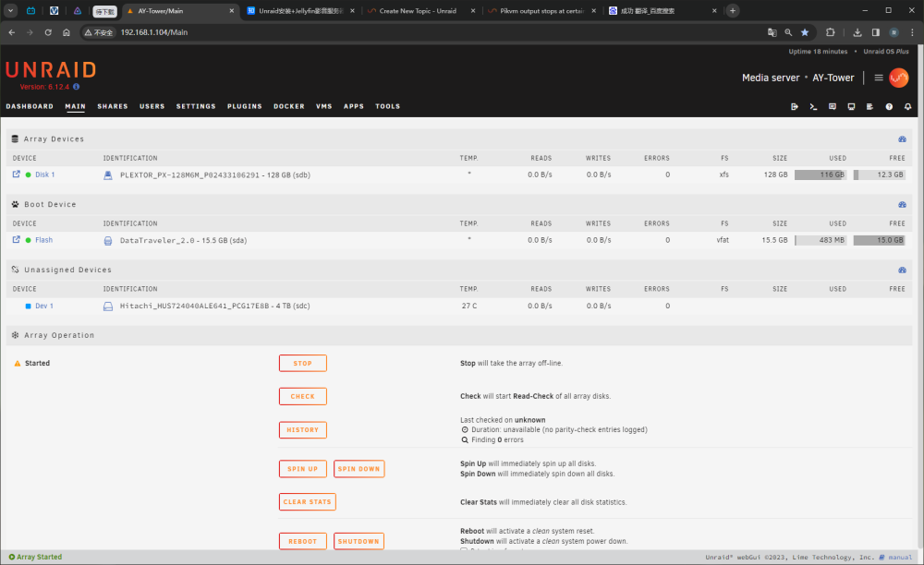Click the logout icon in the header
This screenshot has height=565, width=924.
(x=795, y=106)
